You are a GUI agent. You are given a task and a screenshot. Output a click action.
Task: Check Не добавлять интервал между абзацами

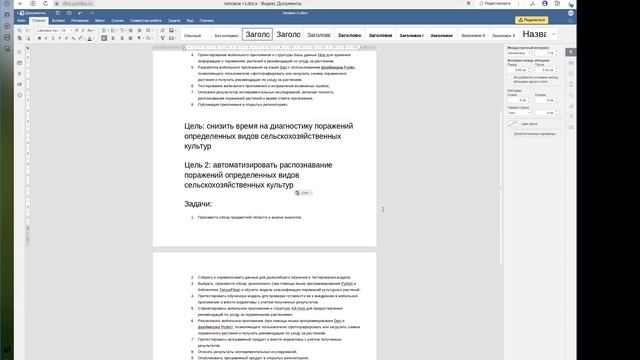(x=510, y=77)
